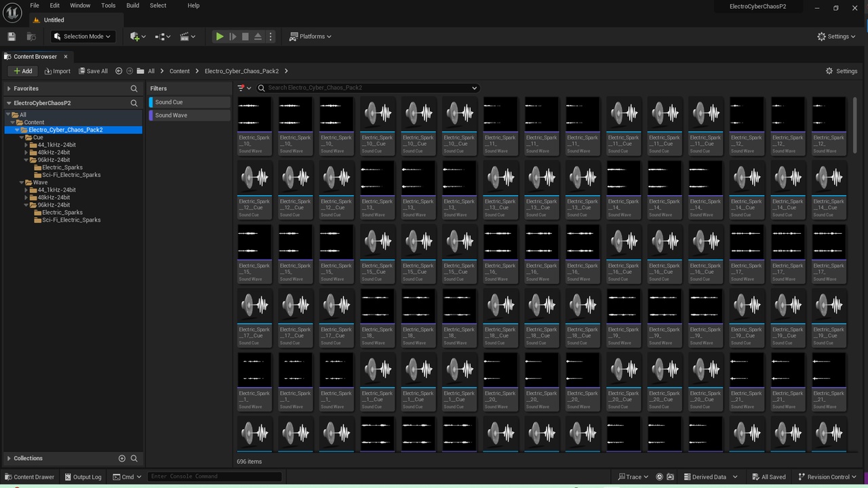Open the Trace dropdown
Viewport: 868px width, 488px height.
[x=633, y=476]
